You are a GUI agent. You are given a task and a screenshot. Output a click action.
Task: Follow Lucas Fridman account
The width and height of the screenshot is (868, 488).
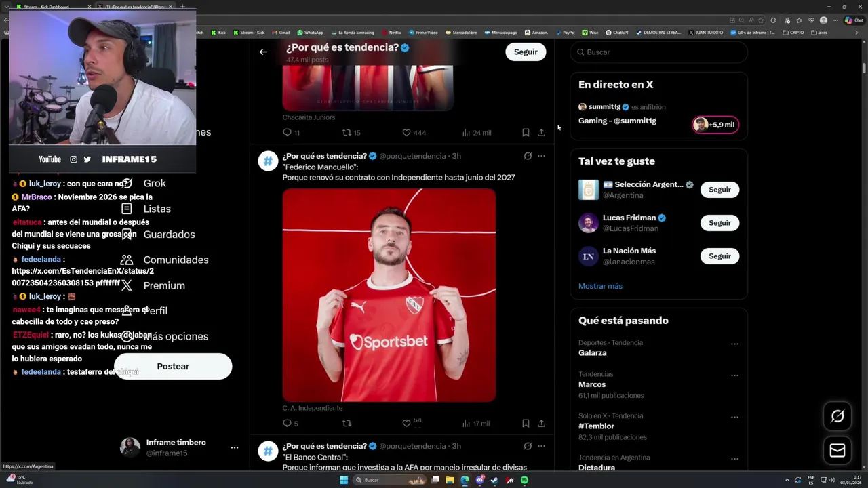click(719, 223)
